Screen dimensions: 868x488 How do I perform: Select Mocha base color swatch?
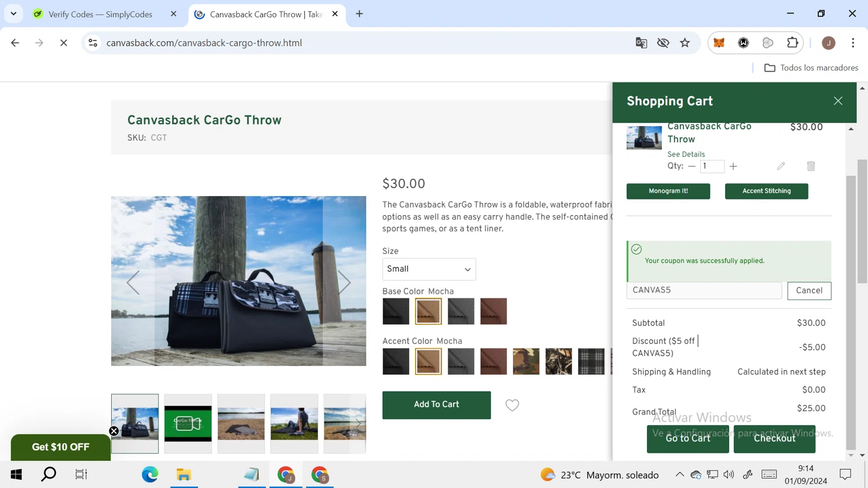[x=428, y=311]
